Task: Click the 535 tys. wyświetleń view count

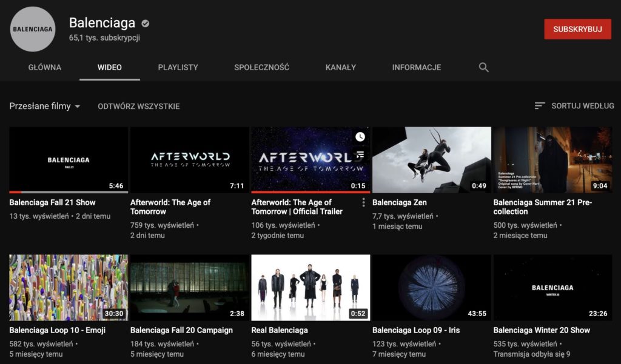Action: tap(525, 344)
